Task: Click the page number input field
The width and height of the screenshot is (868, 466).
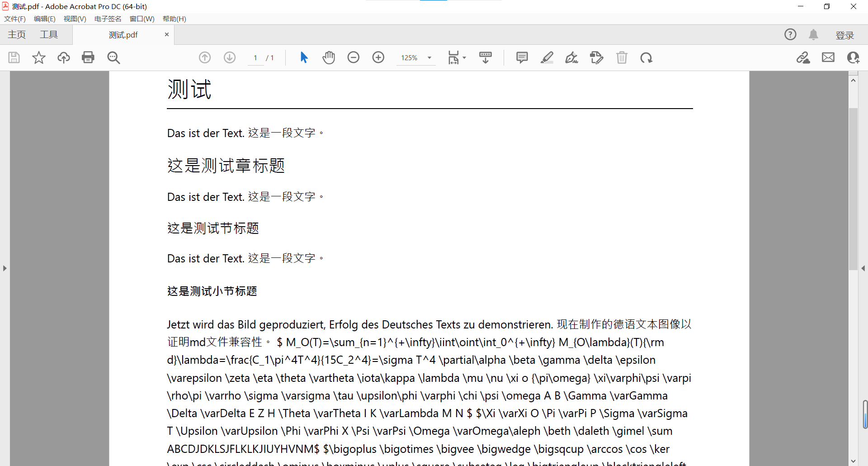Action: [x=255, y=58]
